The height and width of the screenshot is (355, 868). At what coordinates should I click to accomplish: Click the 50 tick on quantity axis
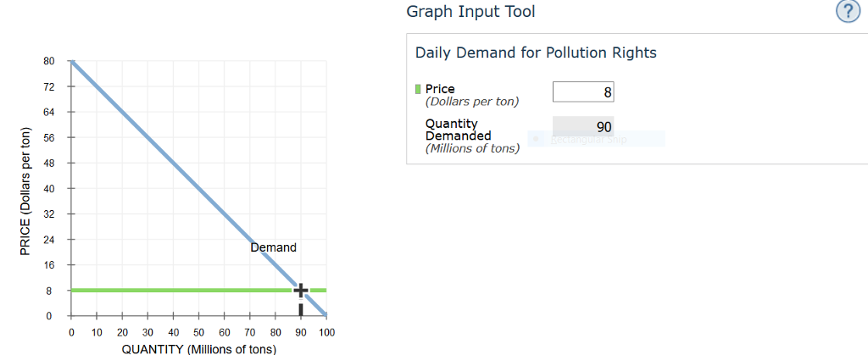pos(198,332)
